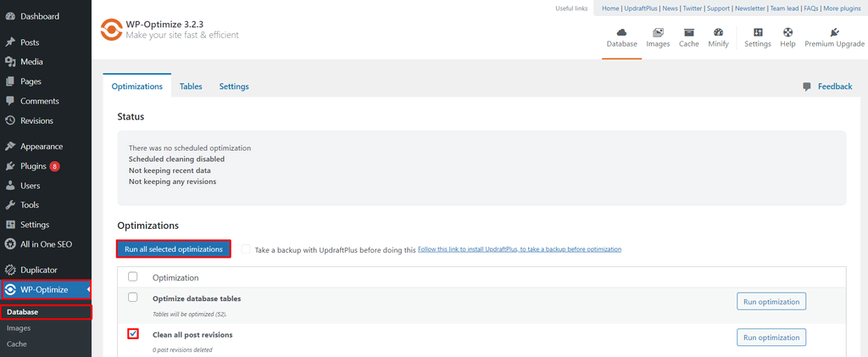Tick the select-all Optimization header checkbox
The width and height of the screenshot is (868, 357).
(132, 276)
